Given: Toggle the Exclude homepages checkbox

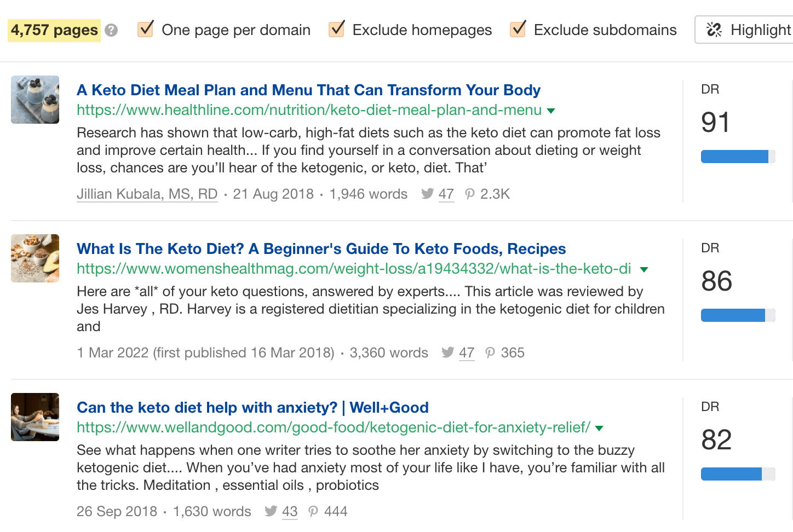Looking at the screenshot, I should pos(337,29).
